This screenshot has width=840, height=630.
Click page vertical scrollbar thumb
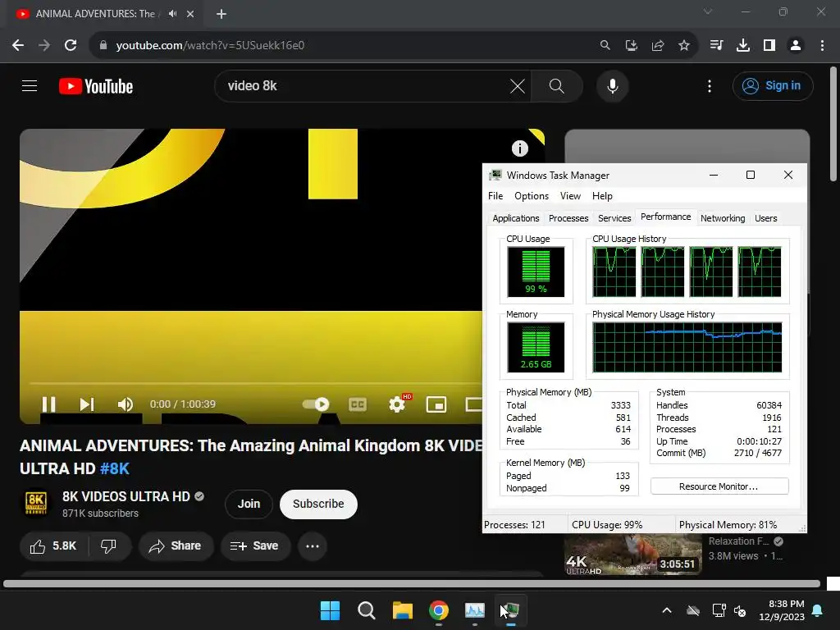pyautogui.click(x=833, y=124)
